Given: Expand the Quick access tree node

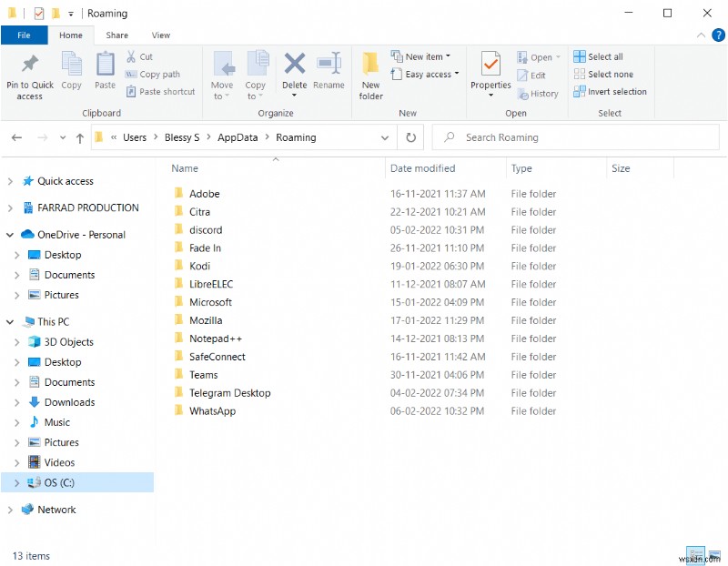Looking at the screenshot, I should [x=10, y=182].
